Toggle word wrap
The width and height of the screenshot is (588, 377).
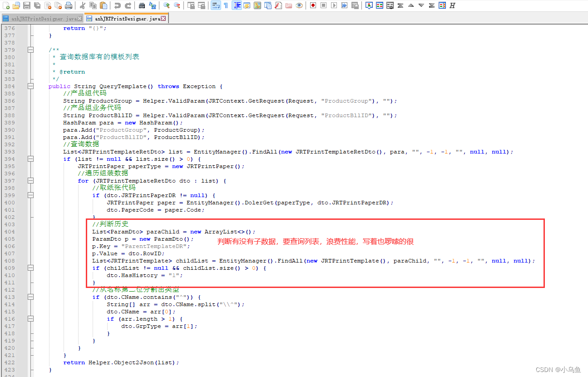215,5
